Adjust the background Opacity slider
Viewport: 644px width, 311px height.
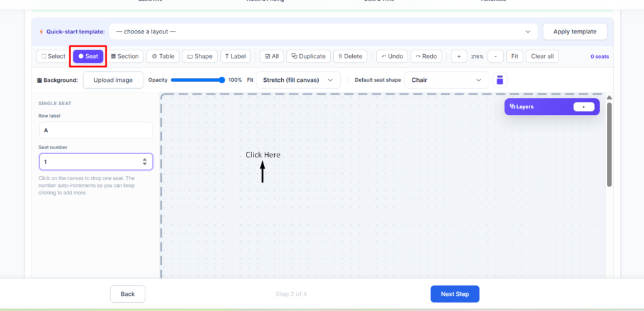pyautogui.click(x=198, y=80)
